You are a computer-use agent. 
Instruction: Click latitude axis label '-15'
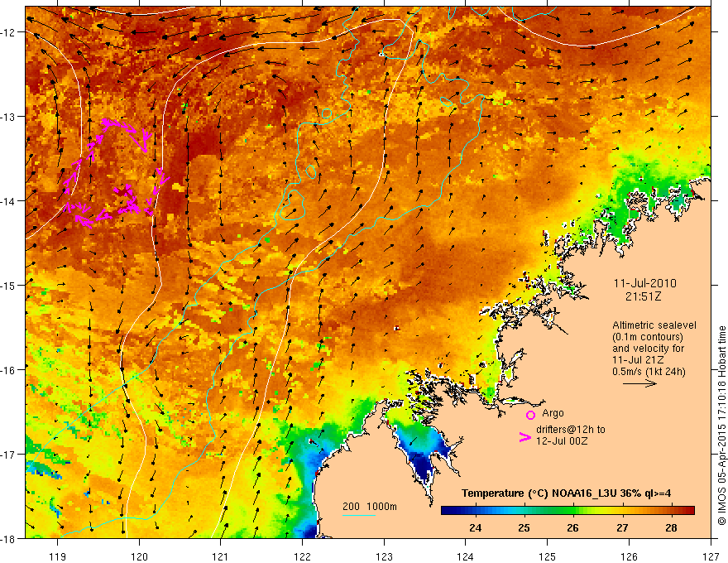coord(8,285)
